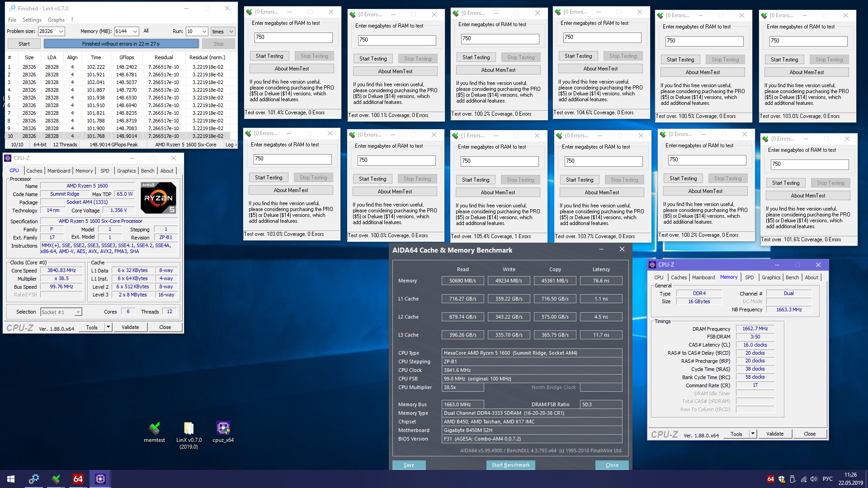Click the CPU-Z taskbar icon
868x488 pixels.
point(100,479)
